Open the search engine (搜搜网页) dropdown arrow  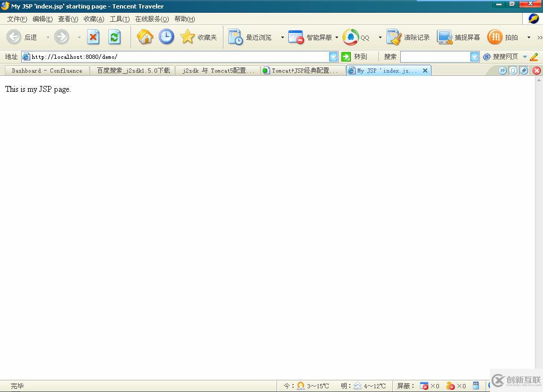point(524,57)
